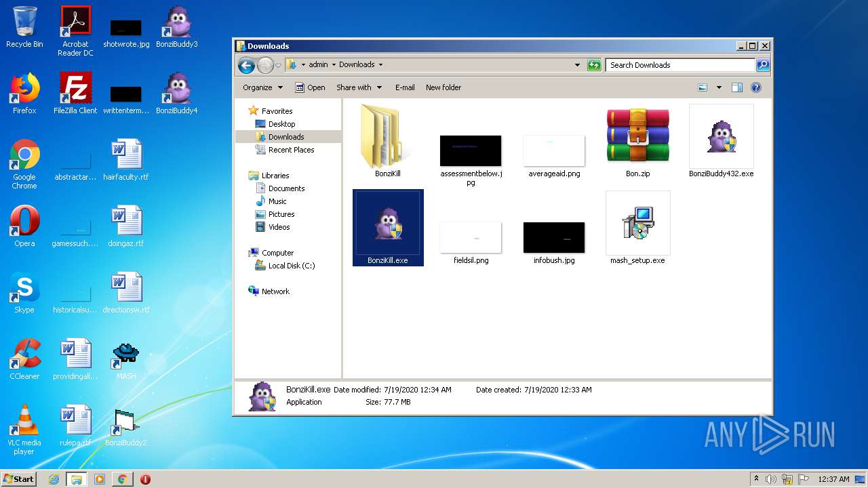Create a New folder
The image size is (868, 488).
443,87
